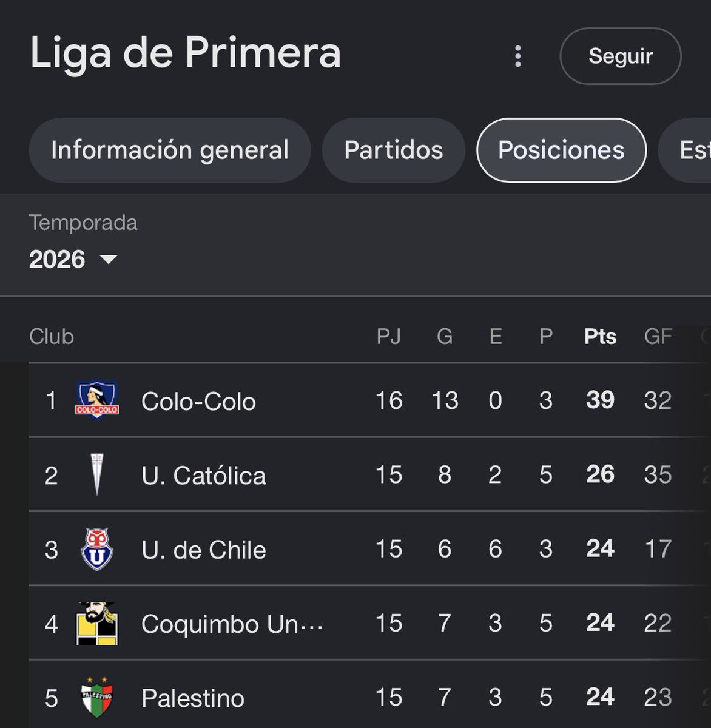Follow the league with Seguir button

coord(621,56)
